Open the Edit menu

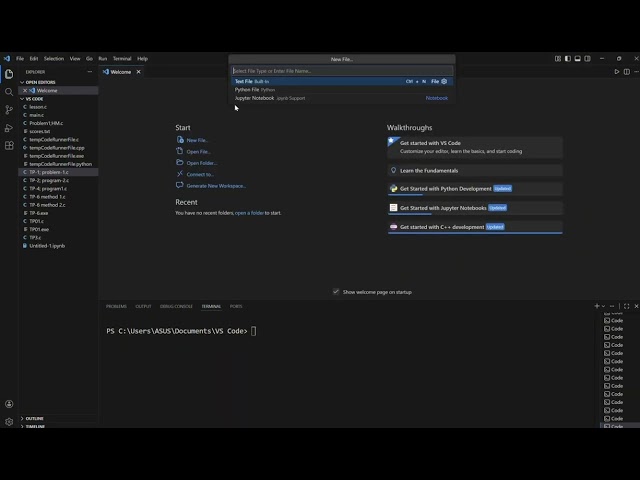click(x=34, y=59)
